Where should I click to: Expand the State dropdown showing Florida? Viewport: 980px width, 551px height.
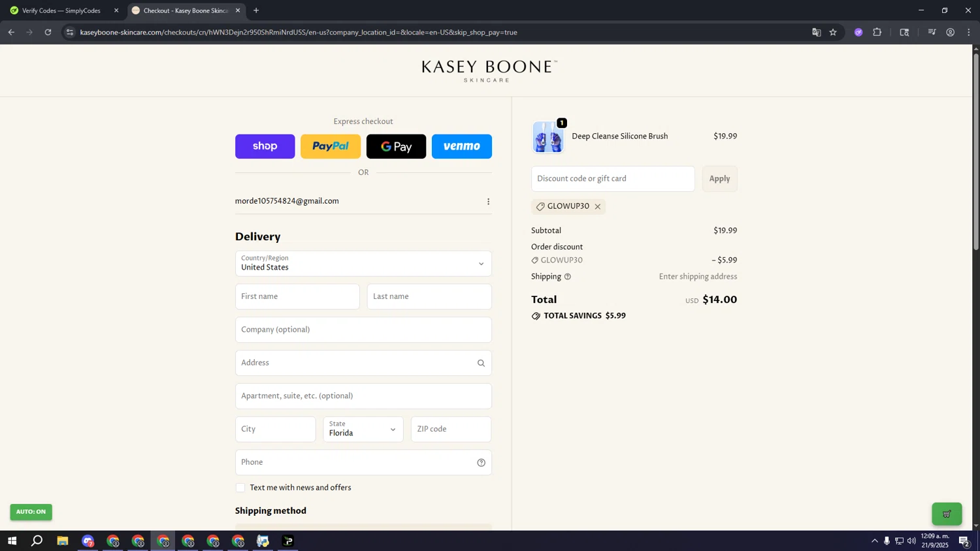[x=363, y=430]
